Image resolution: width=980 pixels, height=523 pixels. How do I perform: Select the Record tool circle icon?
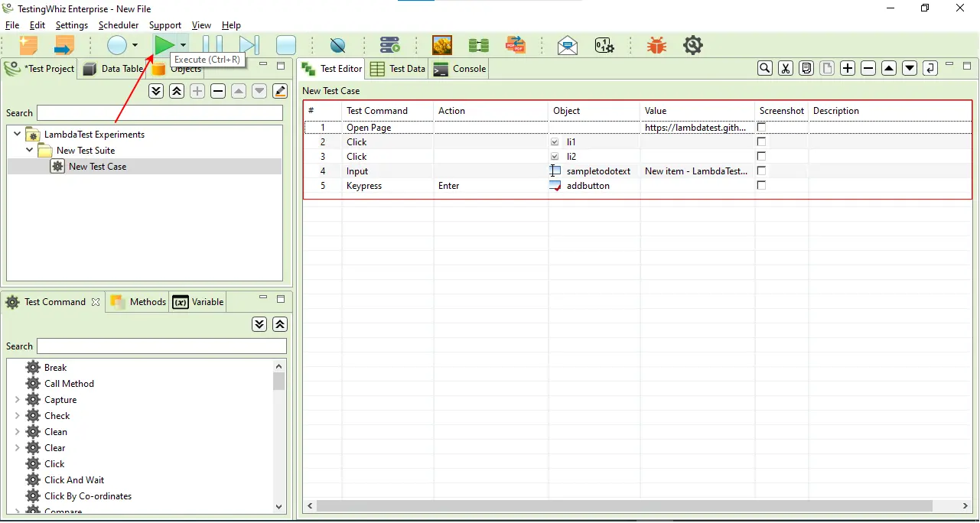116,45
